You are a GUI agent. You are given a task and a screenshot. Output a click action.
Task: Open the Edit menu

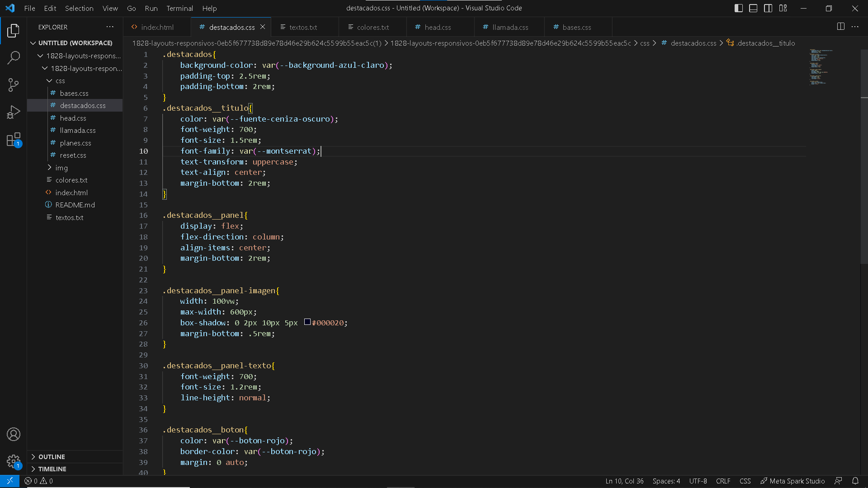click(x=50, y=8)
